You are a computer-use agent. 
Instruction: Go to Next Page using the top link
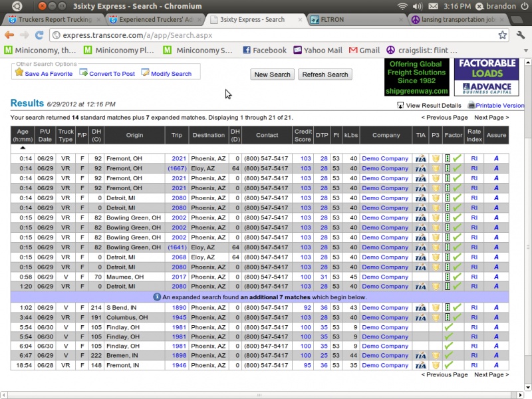[491, 117]
